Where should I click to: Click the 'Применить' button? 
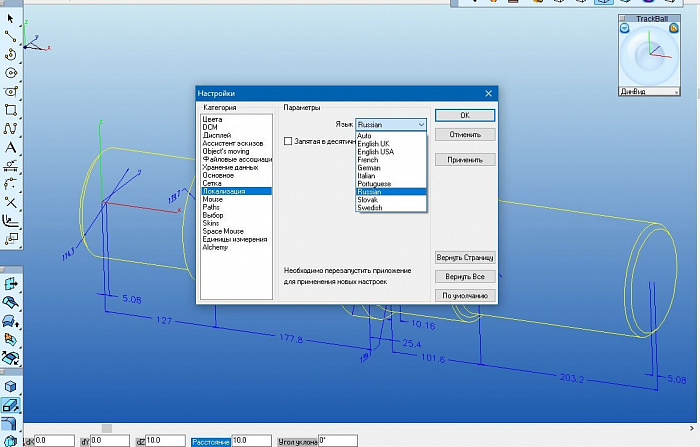click(x=465, y=159)
